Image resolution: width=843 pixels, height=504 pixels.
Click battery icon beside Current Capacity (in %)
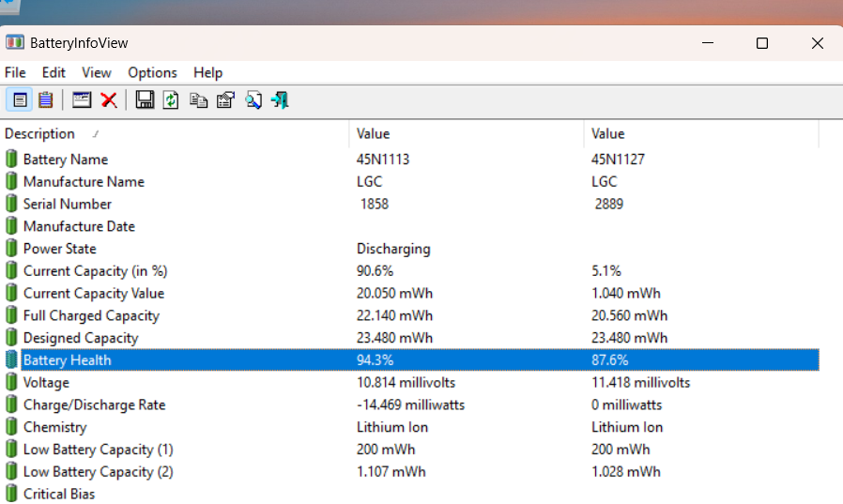click(11, 271)
